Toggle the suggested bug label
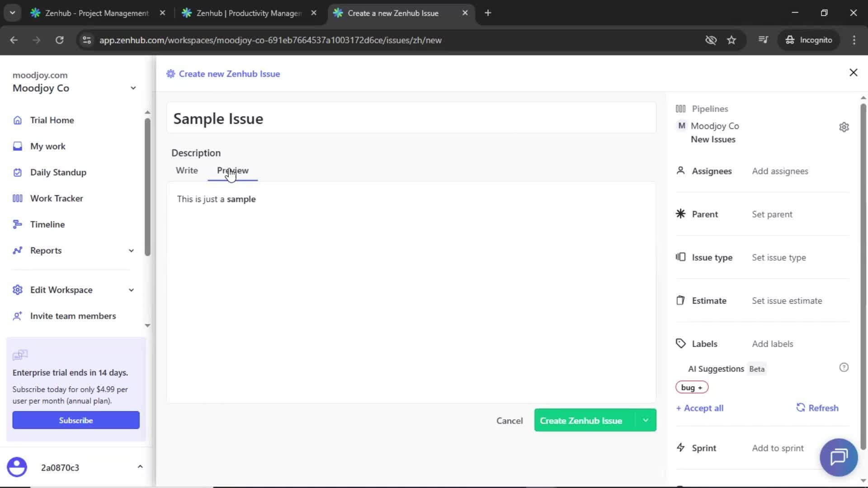The height and width of the screenshot is (488, 868). (692, 387)
